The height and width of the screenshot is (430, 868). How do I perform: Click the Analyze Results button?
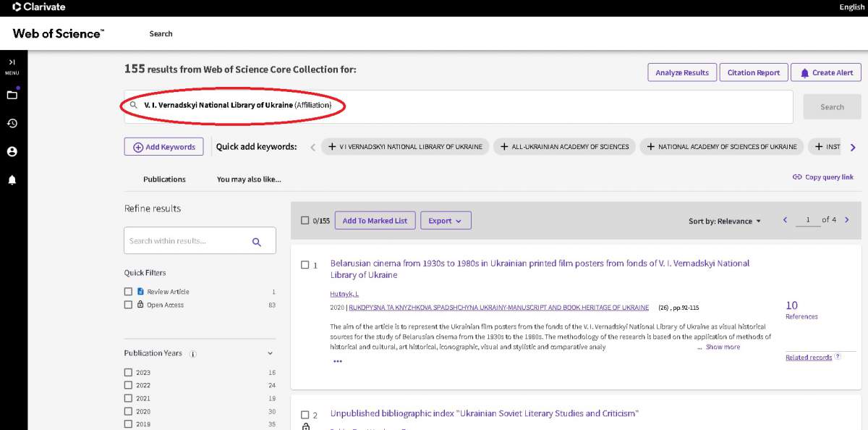pyautogui.click(x=681, y=73)
